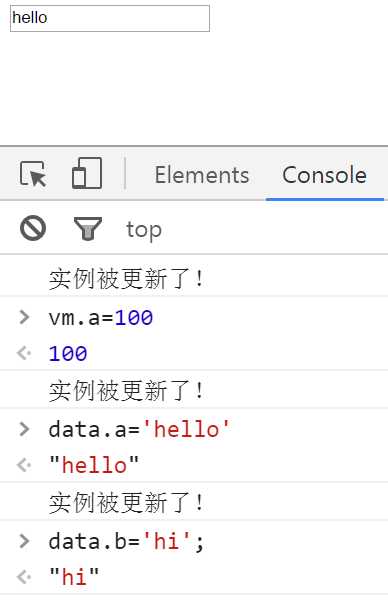
Task: Click the return arrow beside "hi" output
Action: point(24,577)
